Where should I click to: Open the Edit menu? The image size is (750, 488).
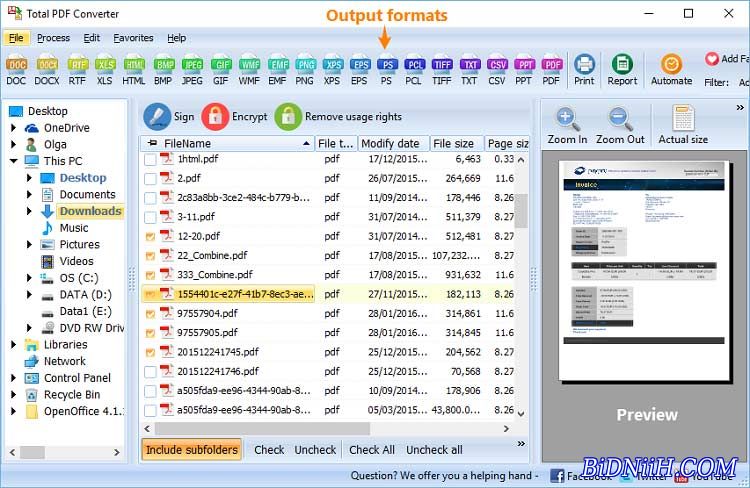(x=91, y=38)
